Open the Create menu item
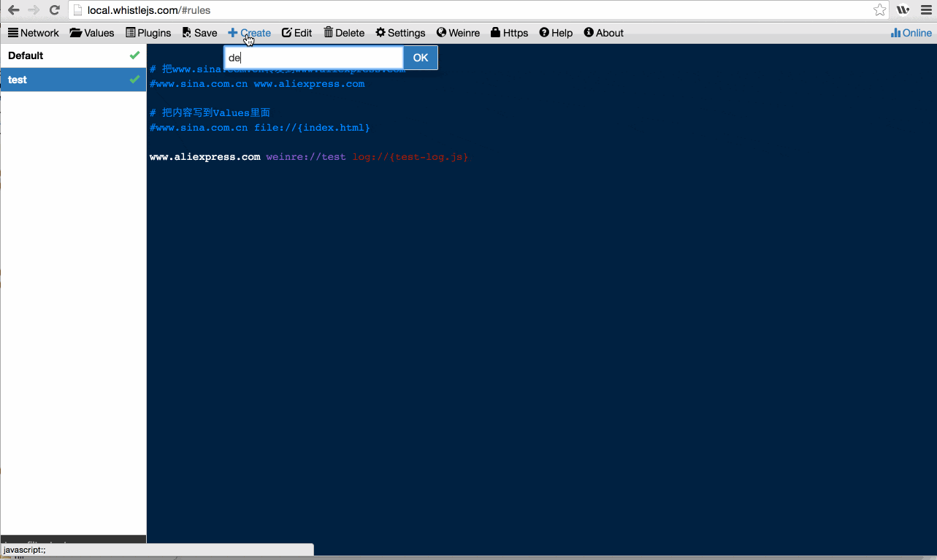The image size is (937, 560). click(x=249, y=33)
